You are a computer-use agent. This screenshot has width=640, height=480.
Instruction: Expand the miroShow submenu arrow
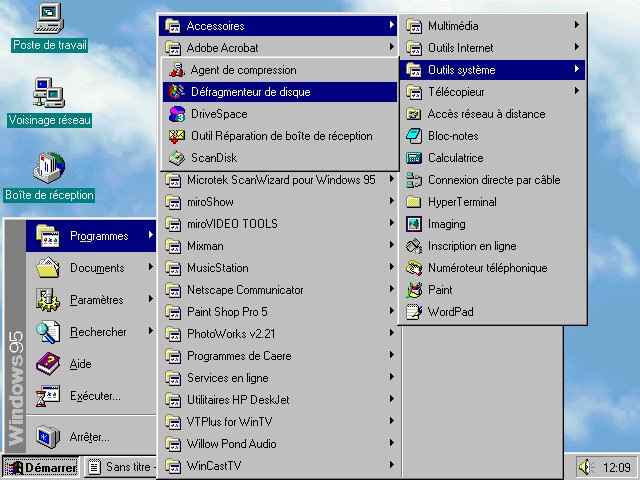point(391,201)
